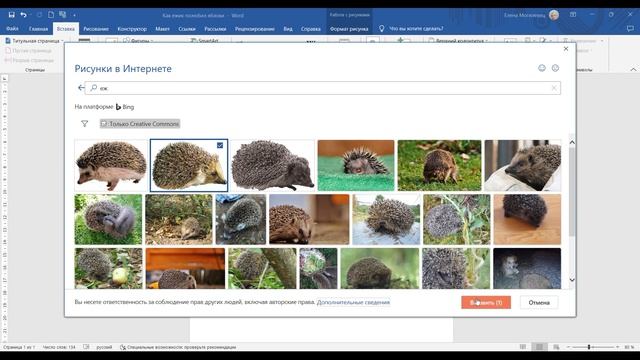This screenshot has height=360, width=640.
Task: Click 'Что вы хотите сделать?' box
Action: coord(416,29)
